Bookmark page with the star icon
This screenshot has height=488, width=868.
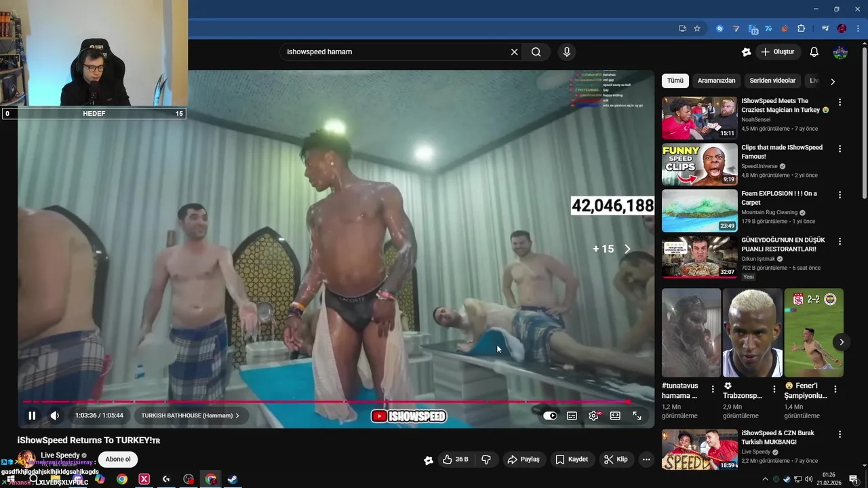click(x=697, y=28)
